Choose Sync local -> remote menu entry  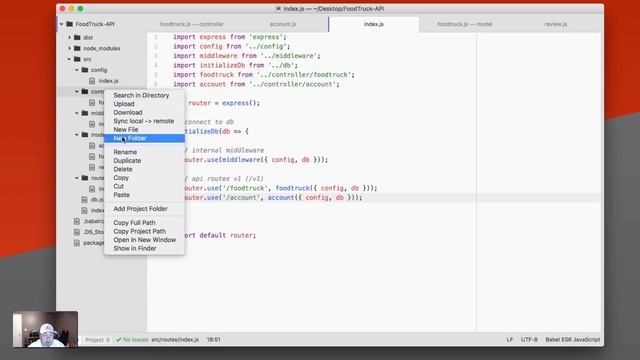144,121
